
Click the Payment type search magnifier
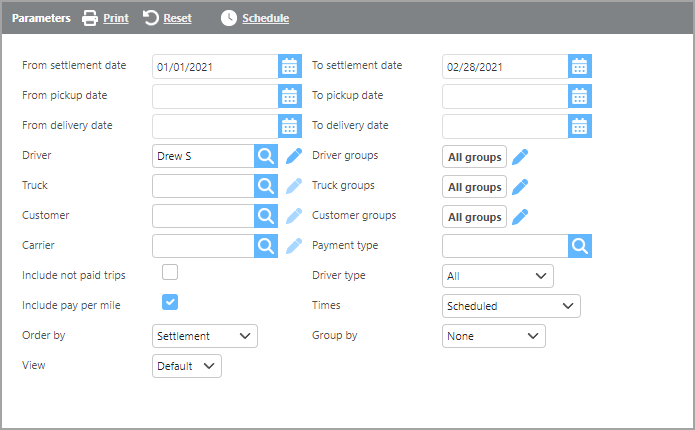(x=580, y=246)
